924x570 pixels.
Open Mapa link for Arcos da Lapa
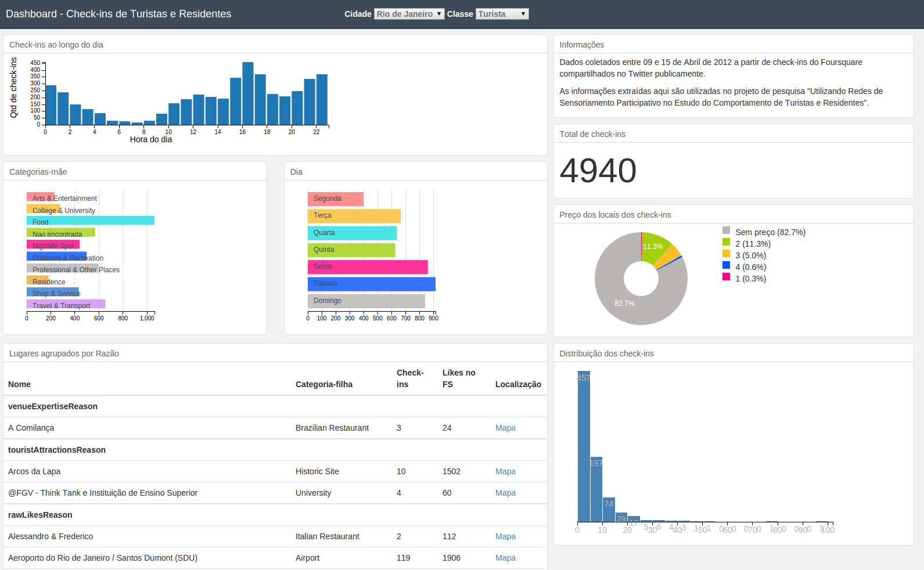(505, 471)
